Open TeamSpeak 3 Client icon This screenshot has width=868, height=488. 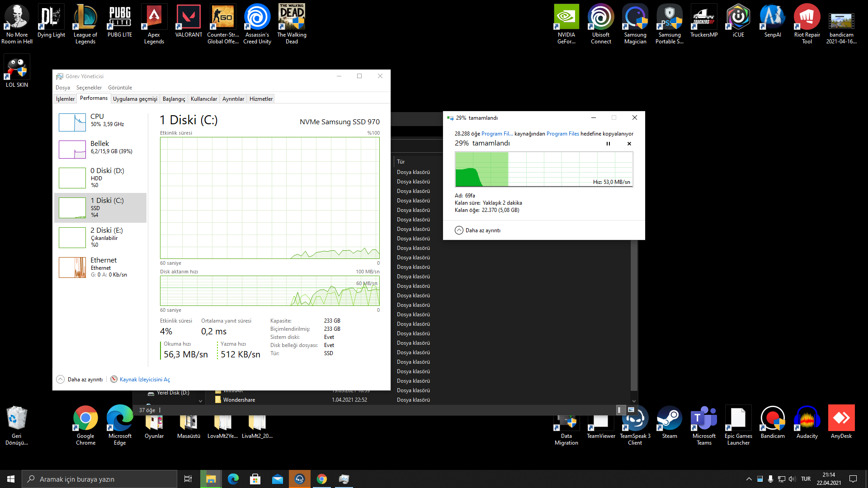[635, 426]
